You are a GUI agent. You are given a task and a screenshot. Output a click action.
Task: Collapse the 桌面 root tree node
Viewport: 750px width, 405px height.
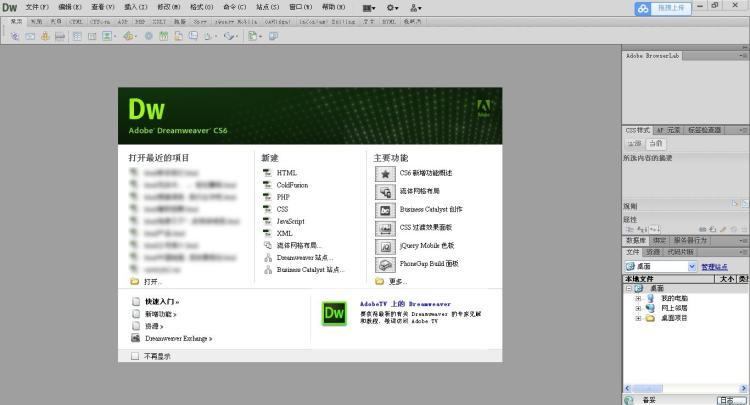tap(629, 288)
